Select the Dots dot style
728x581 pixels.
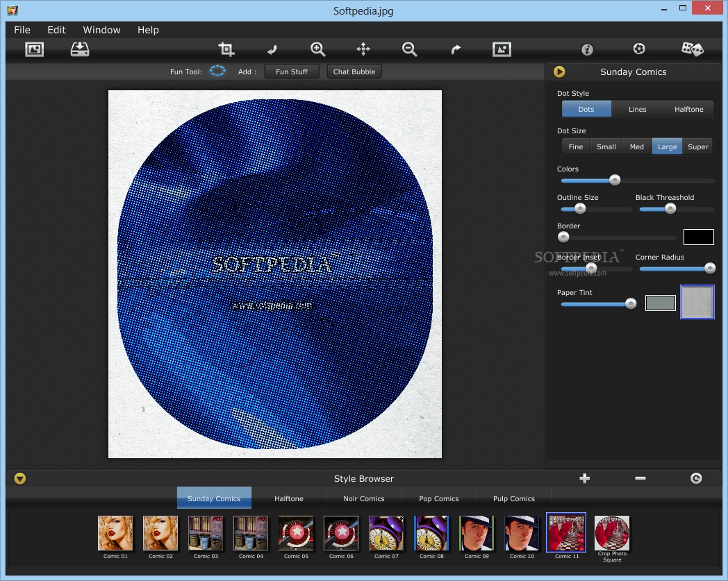pos(586,109)
